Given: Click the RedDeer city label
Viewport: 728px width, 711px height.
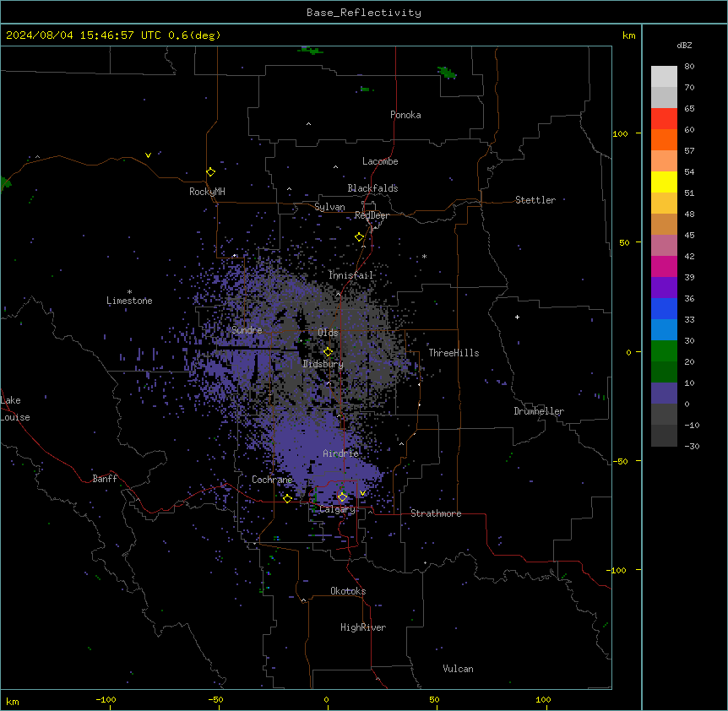Looking at the screenshot, I should [x=372, y=215].
